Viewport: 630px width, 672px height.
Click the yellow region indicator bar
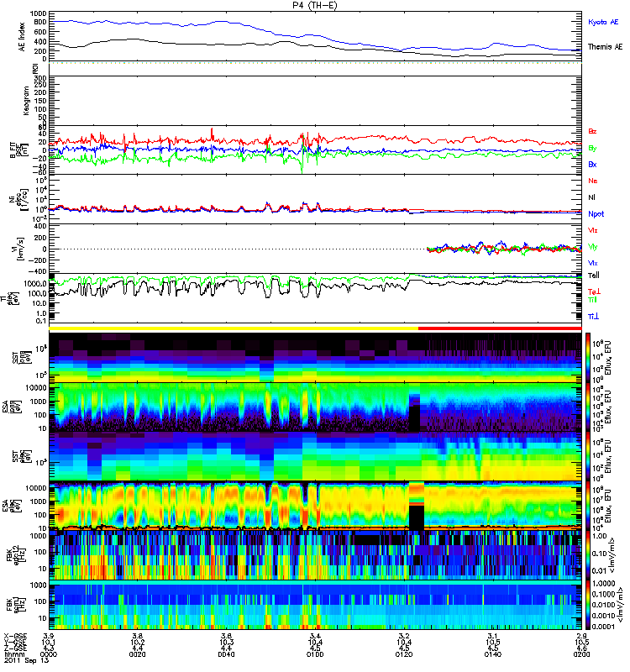[x=234, y=328]
